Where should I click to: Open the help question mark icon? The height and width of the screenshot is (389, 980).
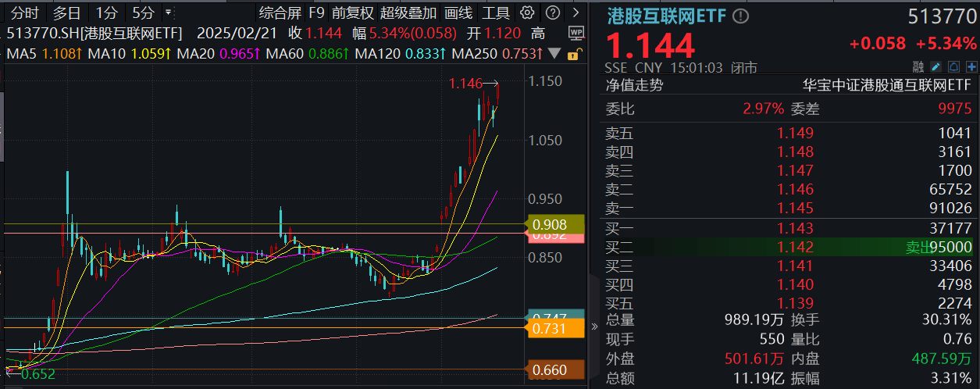click(x=552, y=12)
